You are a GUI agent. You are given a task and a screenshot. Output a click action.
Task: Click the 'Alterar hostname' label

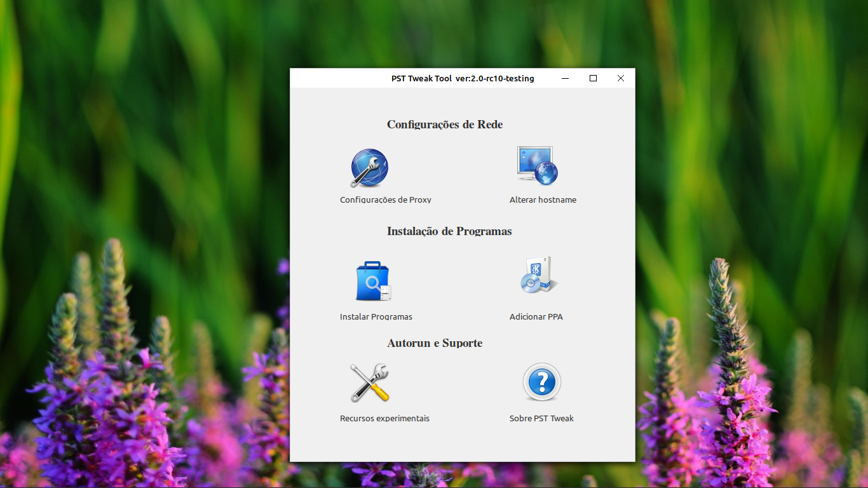pyautogui.click(x=543, y=200)
